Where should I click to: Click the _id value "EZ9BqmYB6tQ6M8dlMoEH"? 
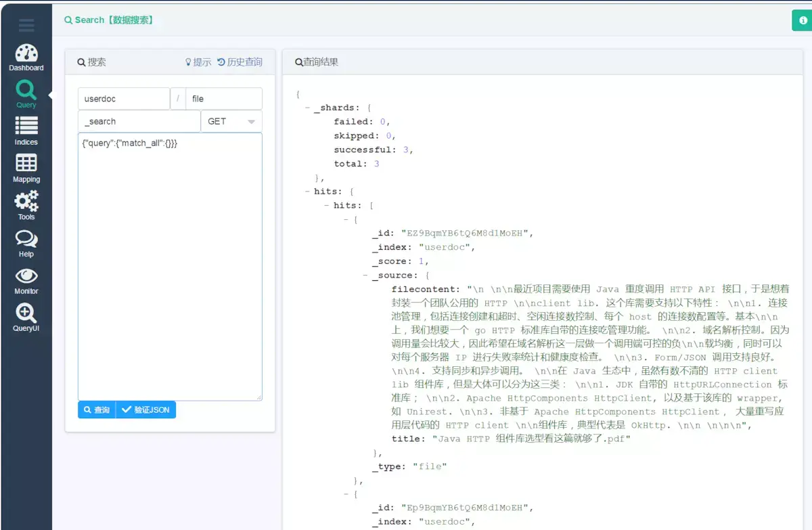(466, 234)
